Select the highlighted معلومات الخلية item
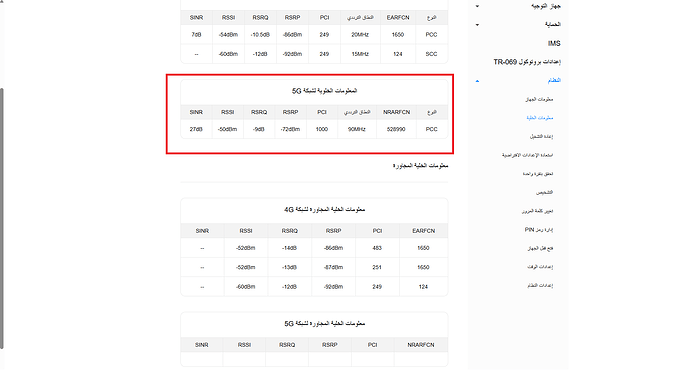 tap(540, 118)
